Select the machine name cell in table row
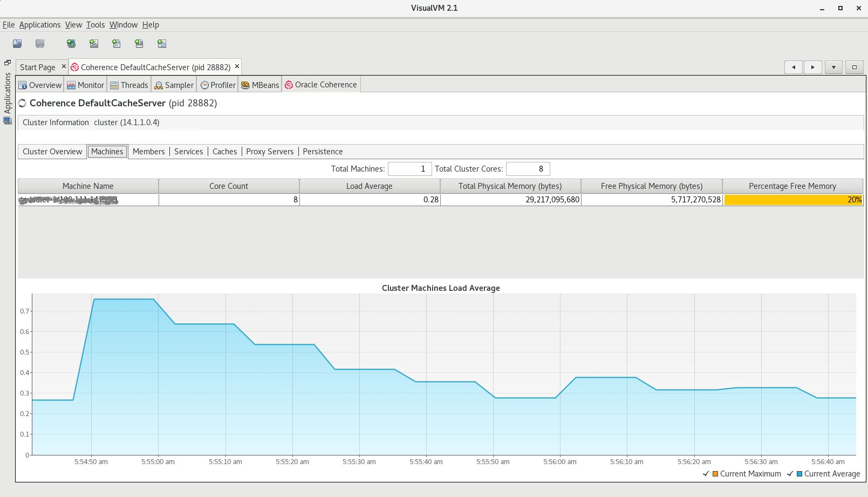This screenshot has height=497, width=868. coord(88,200)
